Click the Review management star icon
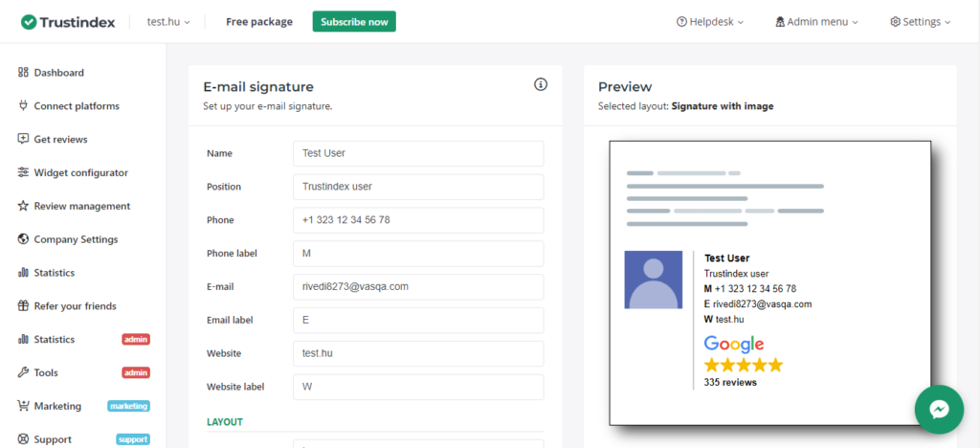This screenshot has height=448, width=980. [23, 206]
